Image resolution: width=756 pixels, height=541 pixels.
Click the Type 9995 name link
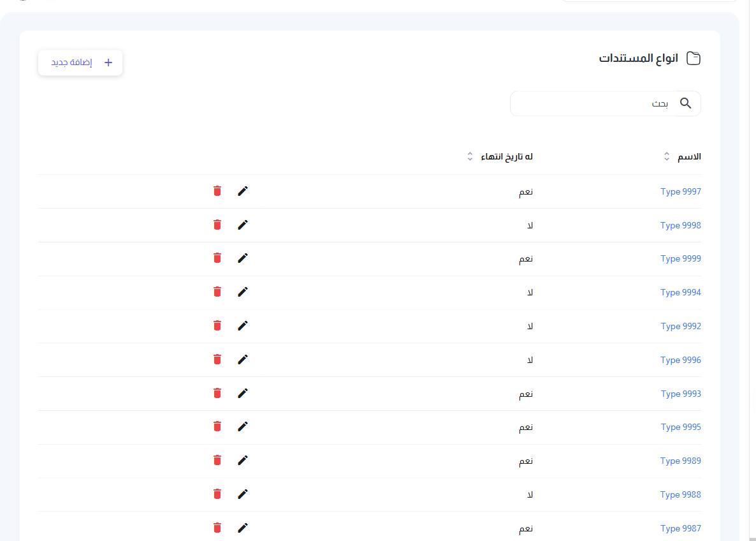[x=680, y=427]
